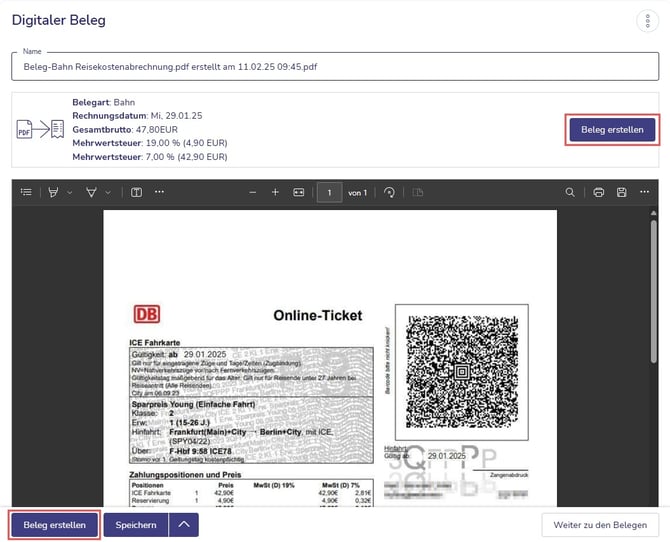Open the search in PDF tool
The image size is (670, 542).
click(570, 192)
